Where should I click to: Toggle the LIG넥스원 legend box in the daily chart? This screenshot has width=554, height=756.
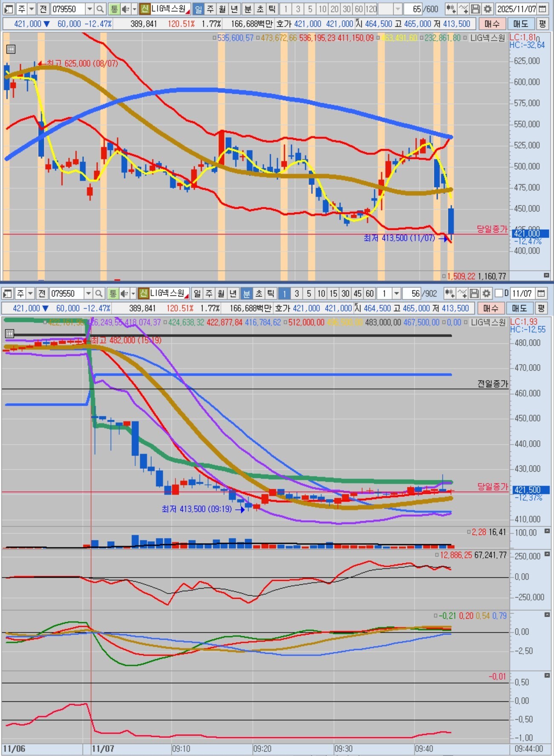465,38
